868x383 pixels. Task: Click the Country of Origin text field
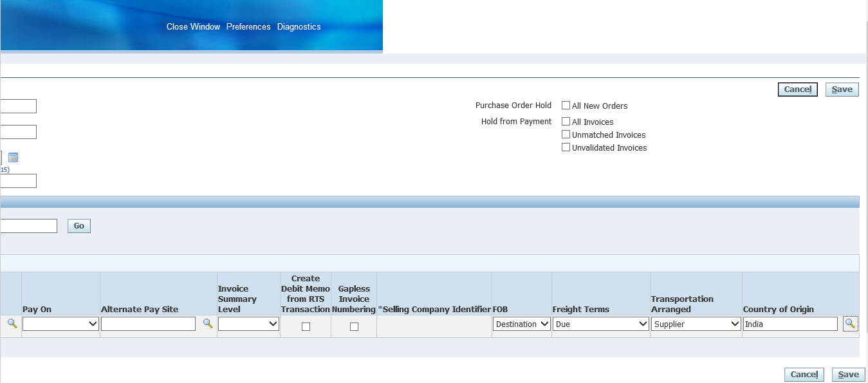[x=790, y=324]
